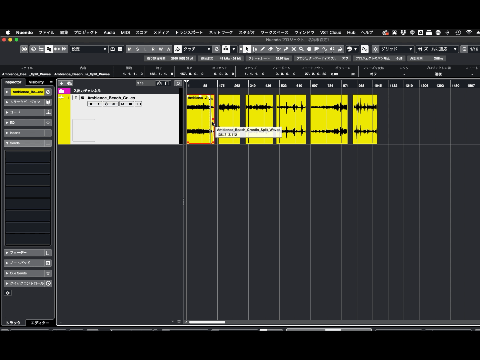Select the Ambience audio track name
Image resolution: width=480 pixels, height=360 pixels.
(x=111, y=97)
